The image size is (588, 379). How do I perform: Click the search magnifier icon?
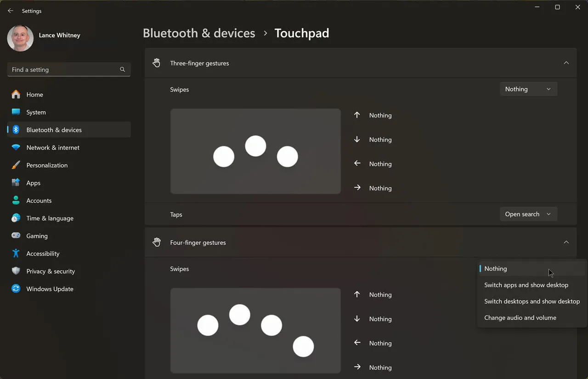(x=122, y=69)
